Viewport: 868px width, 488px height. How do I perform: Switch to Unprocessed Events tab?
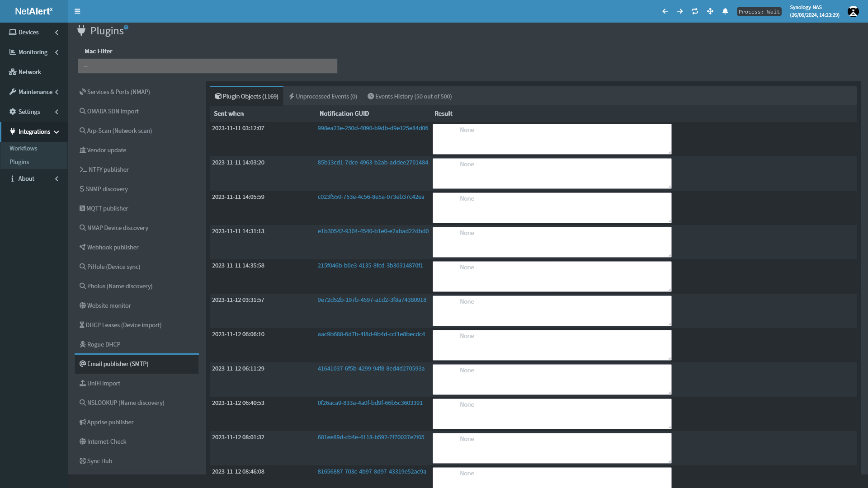(323, 96)
